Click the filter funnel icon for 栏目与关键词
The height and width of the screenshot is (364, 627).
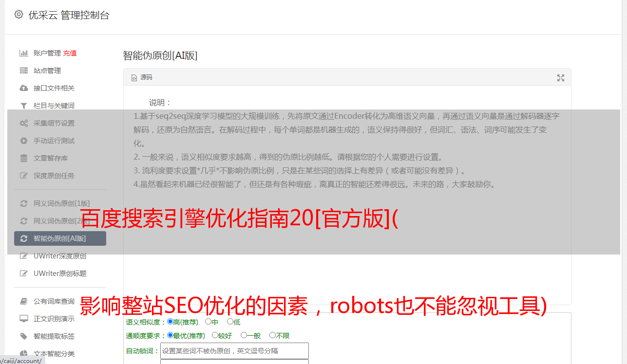(23, 106)
